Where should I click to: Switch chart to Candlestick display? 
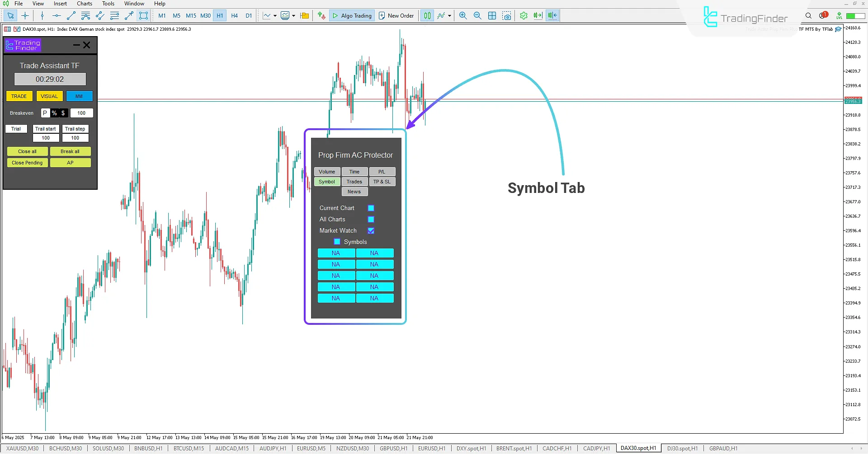point(427,15)
